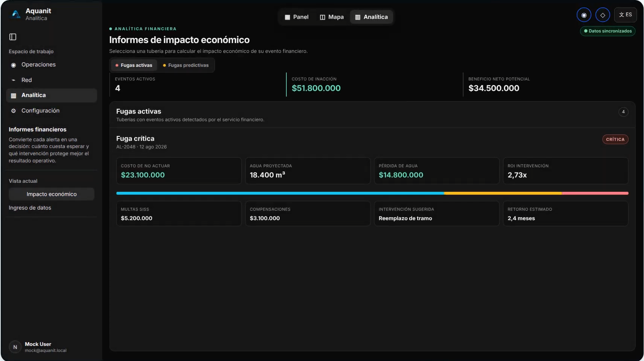Click the Red network icon in sidebar

click(14, 80)
